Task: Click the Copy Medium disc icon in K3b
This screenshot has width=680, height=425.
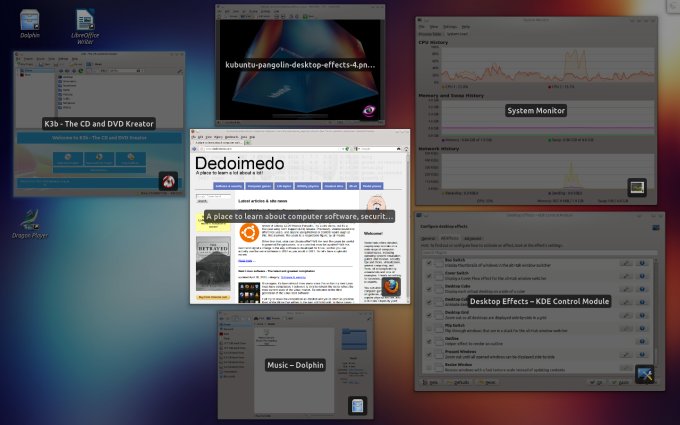Action: [131, 157]
